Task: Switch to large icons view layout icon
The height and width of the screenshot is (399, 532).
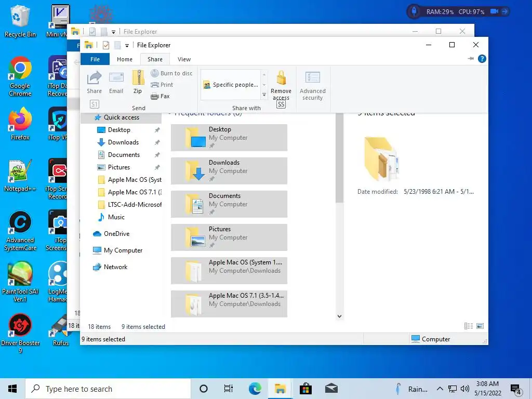Action: 480,326
